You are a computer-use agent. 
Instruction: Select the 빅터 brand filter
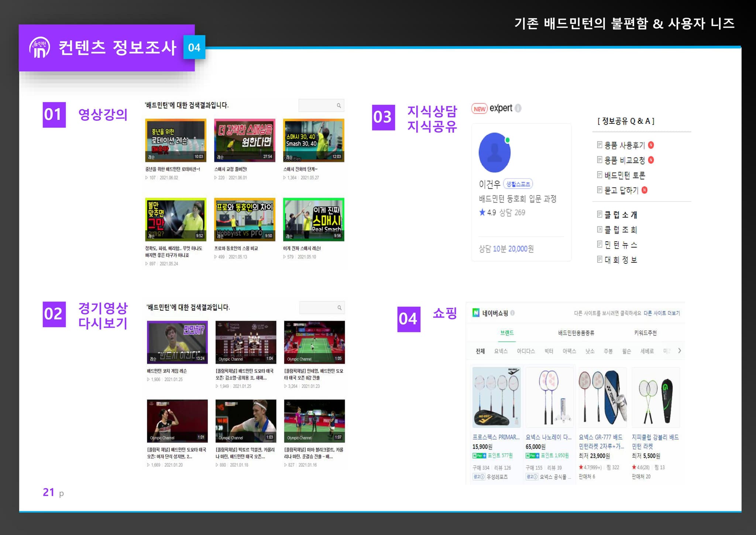[549, 351]
